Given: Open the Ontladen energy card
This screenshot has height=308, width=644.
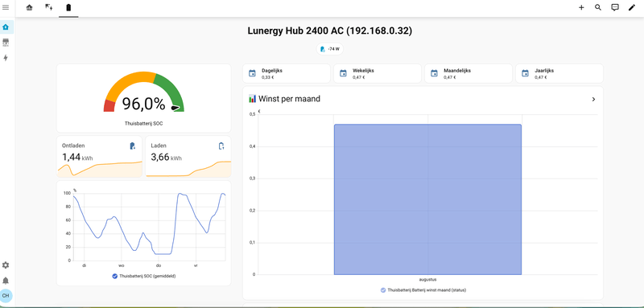Looking at the screenshot, I should tap(99, 157).
